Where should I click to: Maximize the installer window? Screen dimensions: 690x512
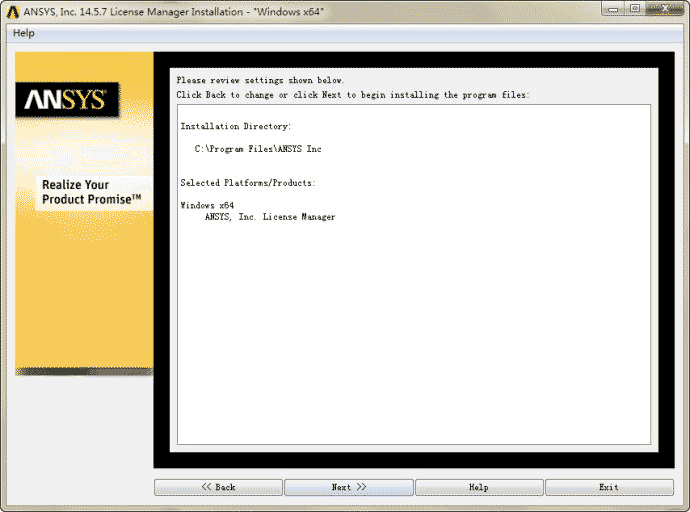[x=635, y=8]
